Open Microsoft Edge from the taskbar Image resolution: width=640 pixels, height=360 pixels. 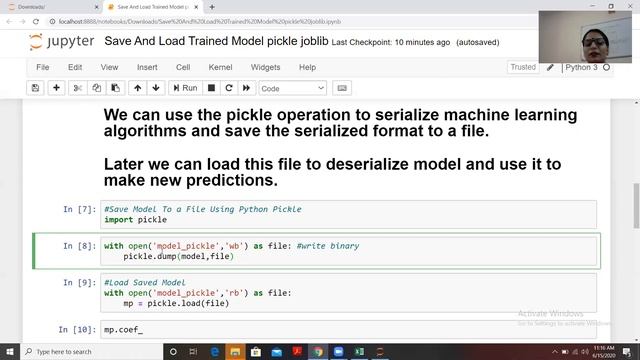tap(215, 351)
